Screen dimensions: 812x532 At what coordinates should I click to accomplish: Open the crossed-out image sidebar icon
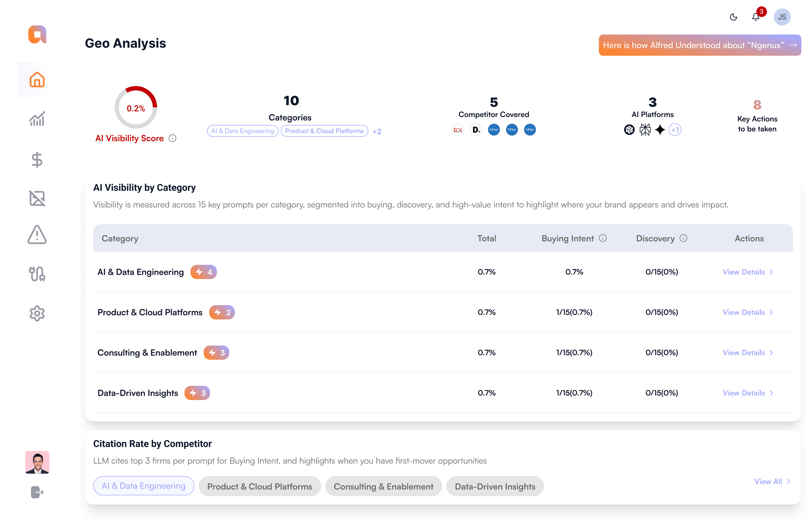pyautogui.click(x=37, y=198)
